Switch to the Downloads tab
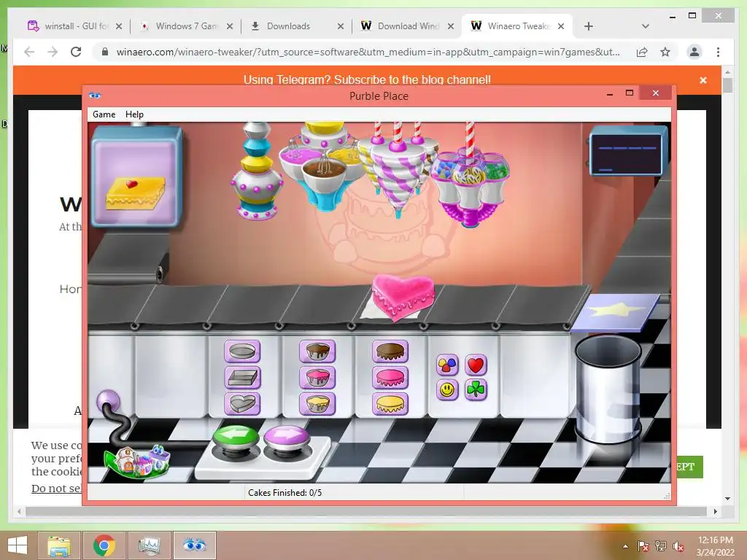 (x=288, y=26)
